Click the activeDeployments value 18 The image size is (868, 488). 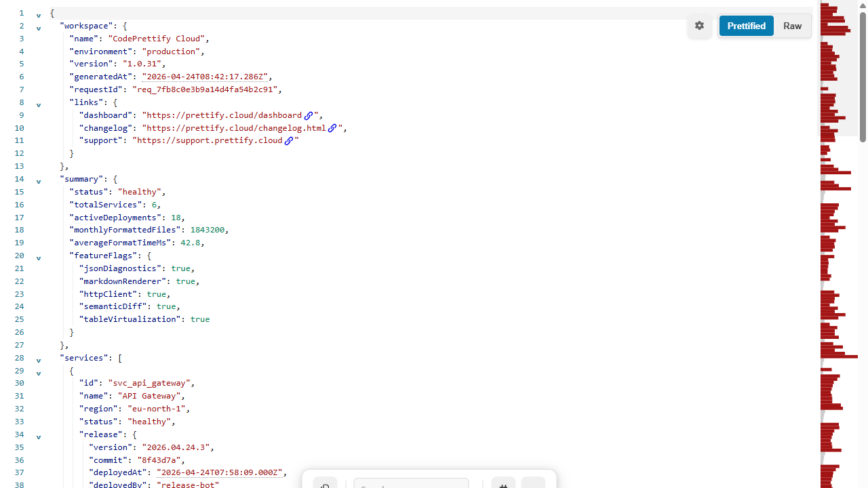pyautogui.click(x=176, y=218)
